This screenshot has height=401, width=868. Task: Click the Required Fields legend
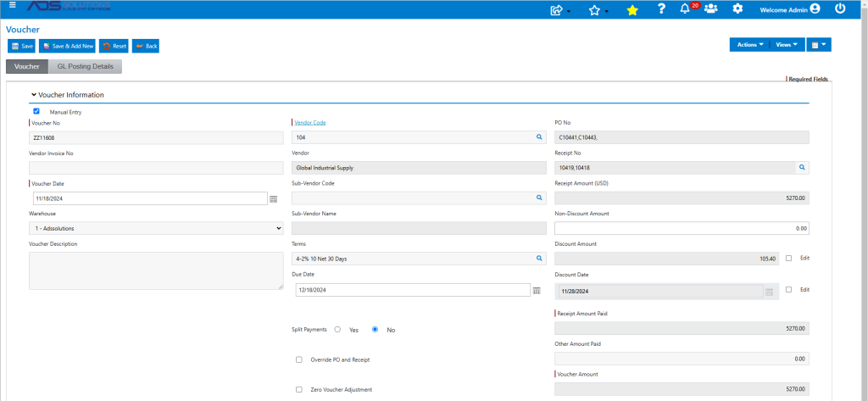pos(808,79)
